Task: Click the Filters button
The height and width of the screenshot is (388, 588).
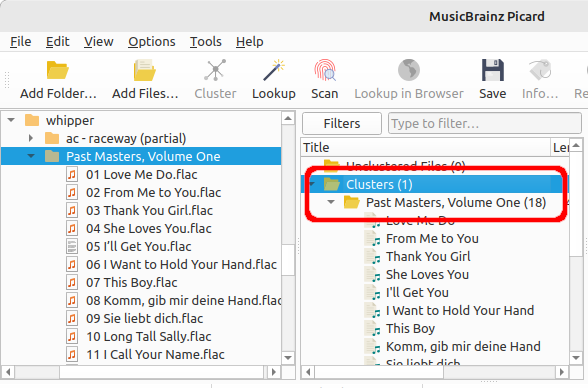Action: [342, 123]
